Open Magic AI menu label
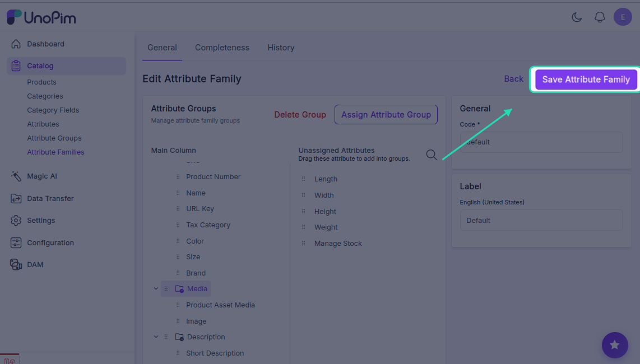640x364 pixels. click(42, 176)
